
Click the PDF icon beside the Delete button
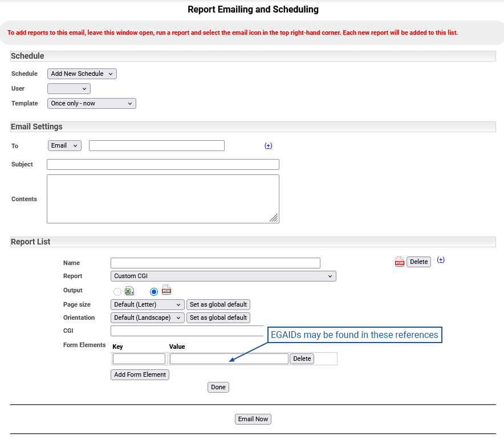(x=399, y=262)
